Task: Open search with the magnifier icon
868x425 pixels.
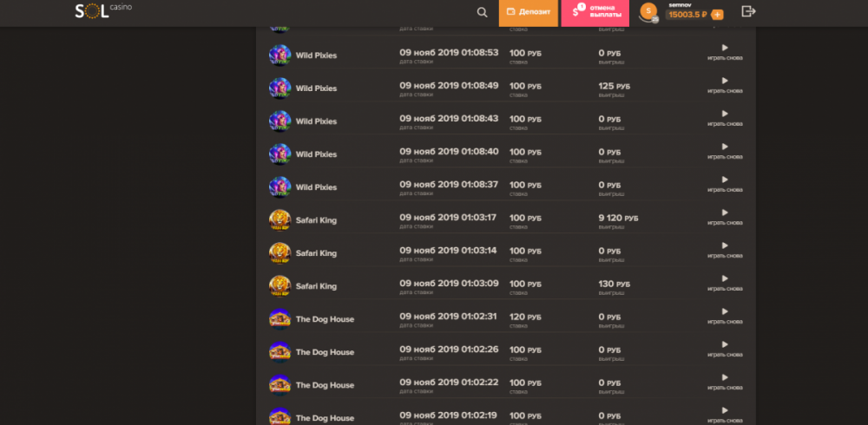Action: coord(483,12)
